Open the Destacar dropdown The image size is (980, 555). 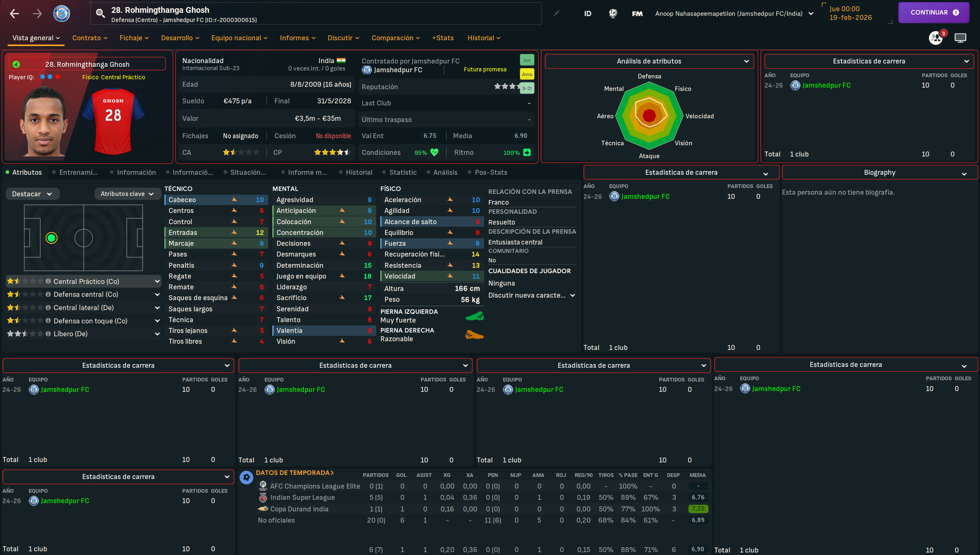pyautogui.click(x=32, y=194)
